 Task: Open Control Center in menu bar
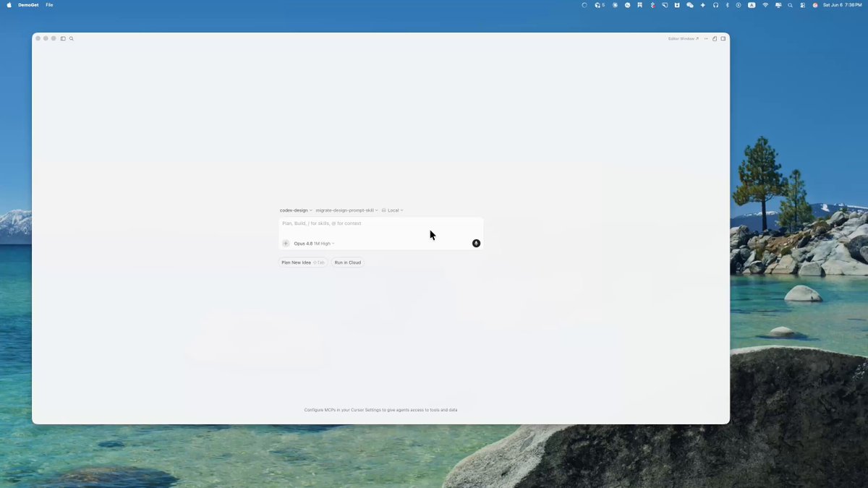802,5
